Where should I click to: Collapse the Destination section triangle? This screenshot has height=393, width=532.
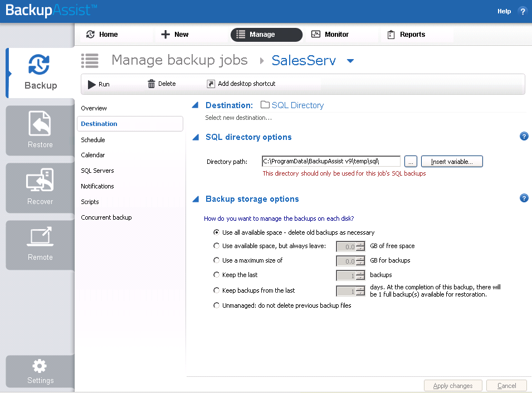click(195, 105)
